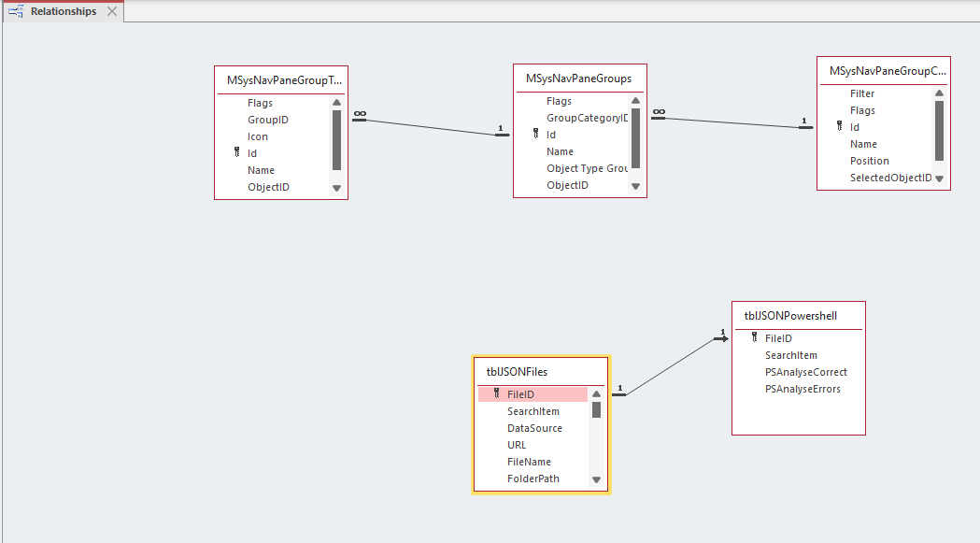The image size is (980, 543).
Task: Select SearchItem field in tblJSONFiles
Action: 533,411
